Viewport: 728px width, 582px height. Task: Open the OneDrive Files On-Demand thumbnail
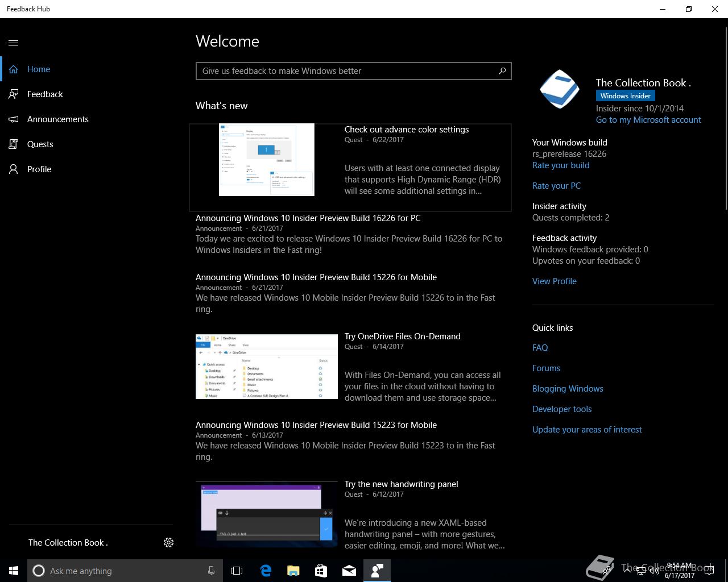[x=267, y=367]
